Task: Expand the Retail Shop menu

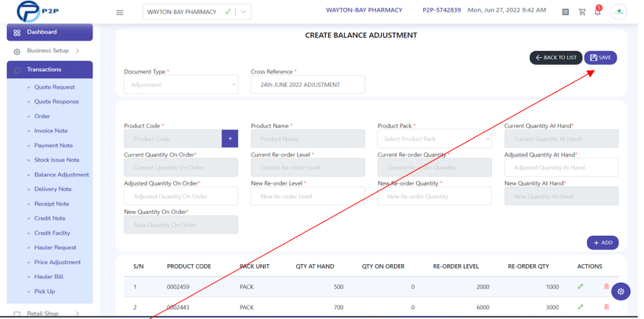Action: (78, 314)
